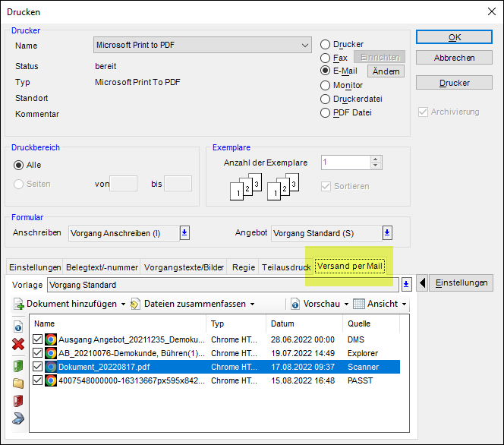Click the Ändern button next to E-Mail
The height and width of the screenshot is (445, 504).
click(386, 71)
